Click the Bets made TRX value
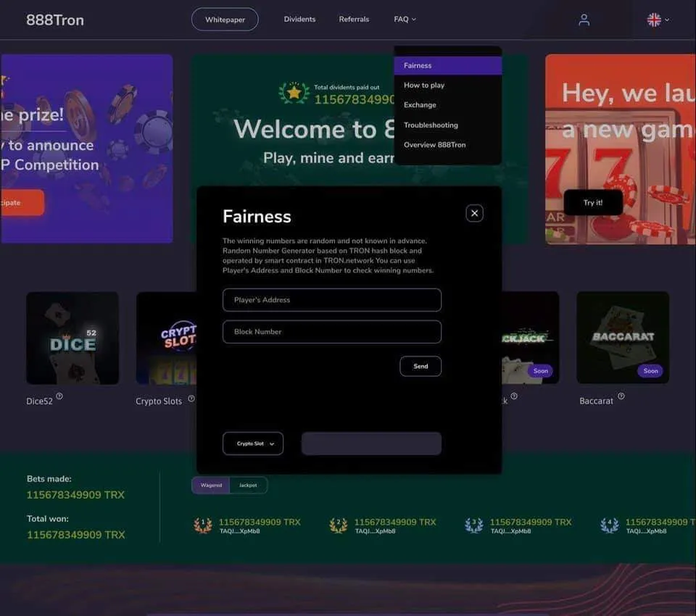Screen dimensions: 696x616 point(75,495)
